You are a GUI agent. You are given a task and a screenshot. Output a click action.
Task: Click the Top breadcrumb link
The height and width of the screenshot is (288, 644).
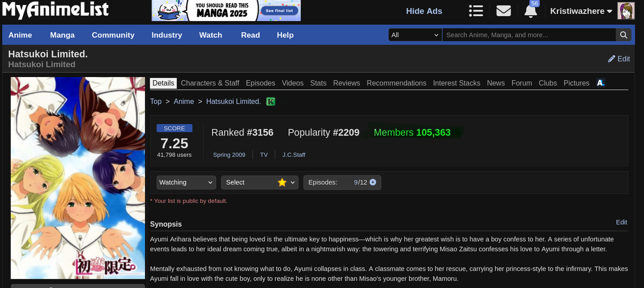click(156, 101)
